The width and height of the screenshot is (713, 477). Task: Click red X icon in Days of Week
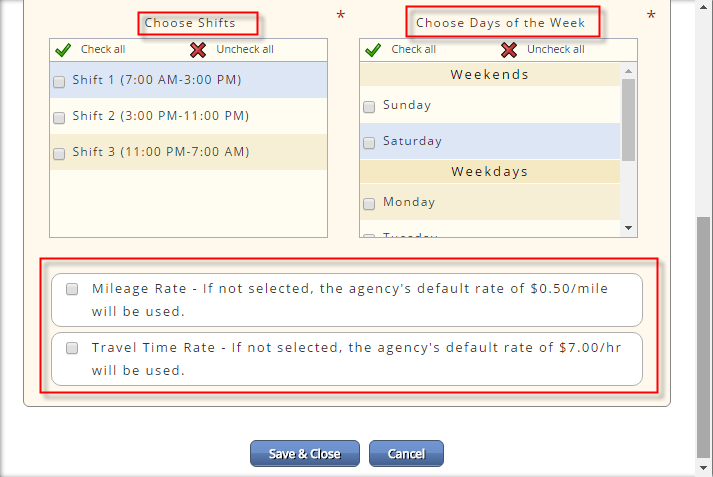tap(508, 49)
